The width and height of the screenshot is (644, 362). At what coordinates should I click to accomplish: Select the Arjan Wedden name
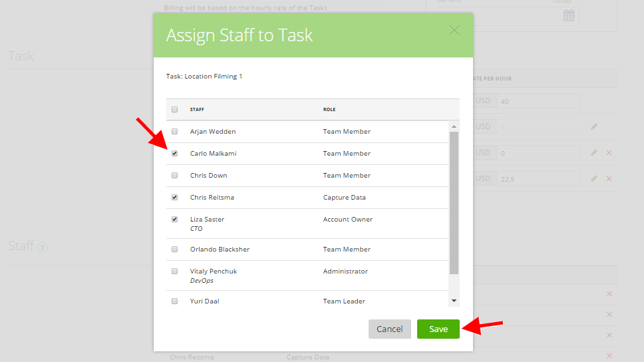213,132
